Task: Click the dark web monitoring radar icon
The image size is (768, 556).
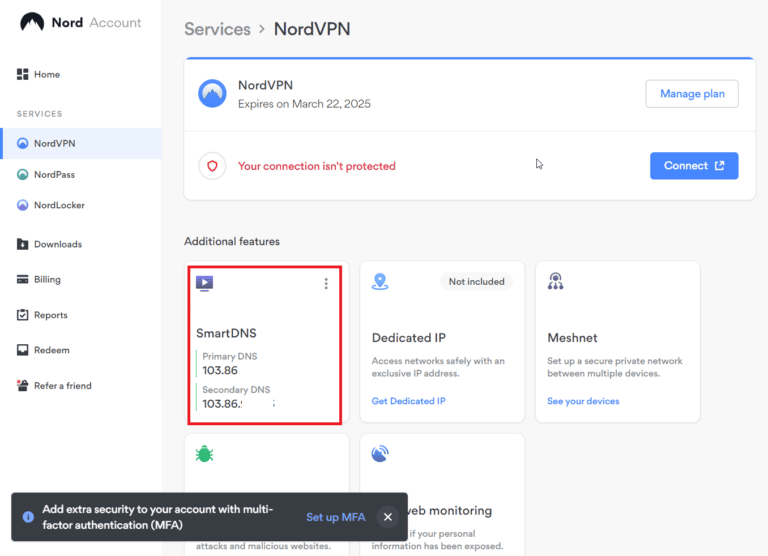Action: [x=380, y=454]
